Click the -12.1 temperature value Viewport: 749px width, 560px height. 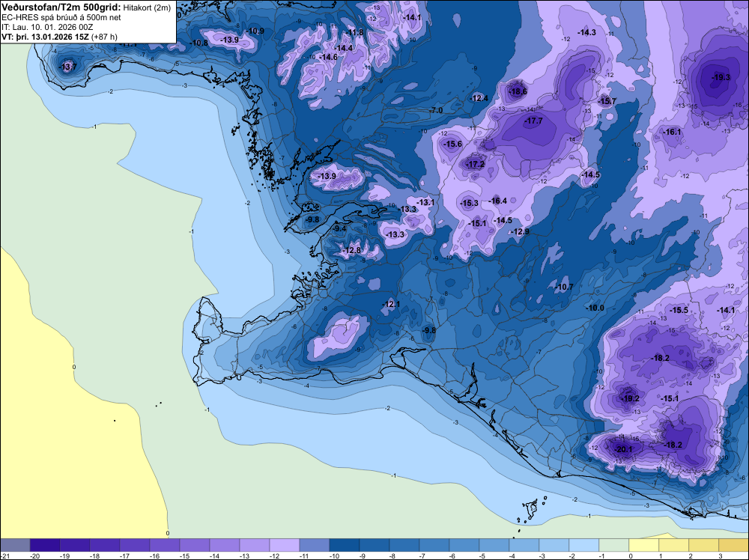(391, 304)
